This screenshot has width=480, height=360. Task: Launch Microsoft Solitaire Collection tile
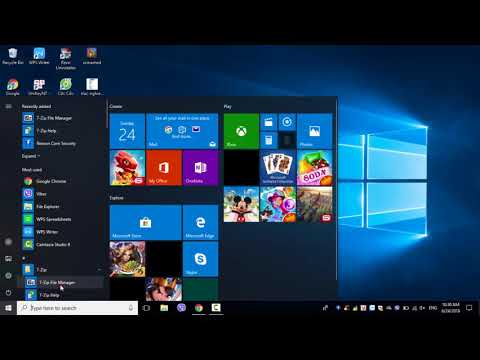pyautogui.click(x=278, y=168)
